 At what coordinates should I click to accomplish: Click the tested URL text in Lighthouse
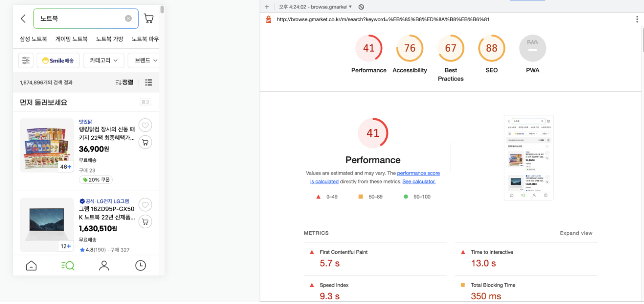point(383,19)
